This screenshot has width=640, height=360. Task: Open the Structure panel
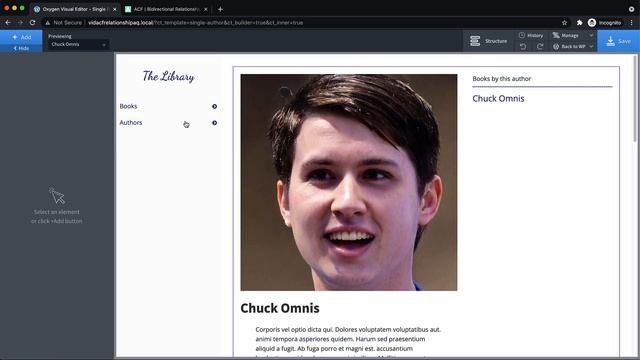click(488, 41)
